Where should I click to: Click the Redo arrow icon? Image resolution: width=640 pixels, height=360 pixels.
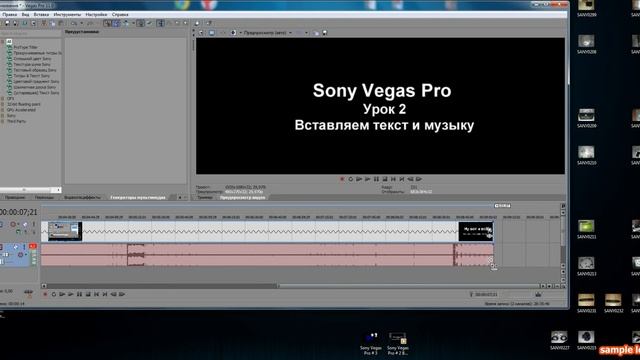(90, 23)
